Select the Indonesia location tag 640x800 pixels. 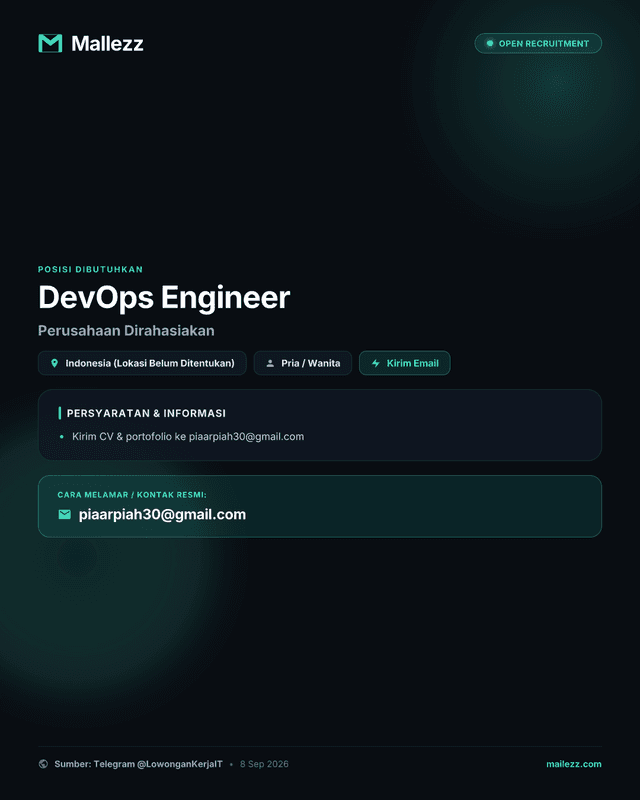[x=142, y=363]
